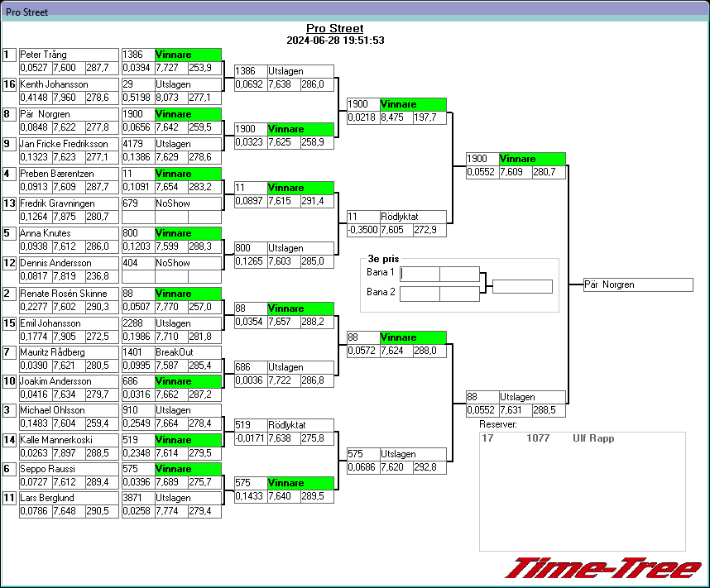Click the Peter Trång name field
The height and width of the screenshot is (588, 710).
pos(69,55)
